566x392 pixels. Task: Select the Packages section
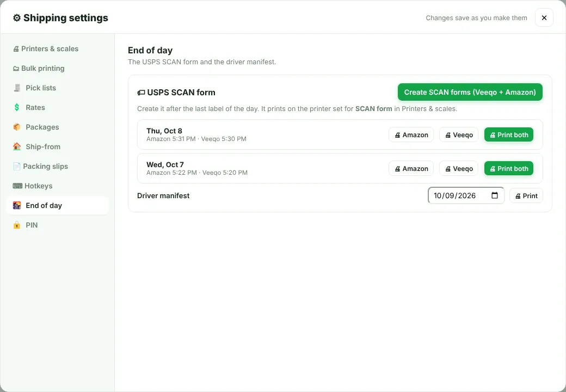pyautogui.click(x=57, y=127)
